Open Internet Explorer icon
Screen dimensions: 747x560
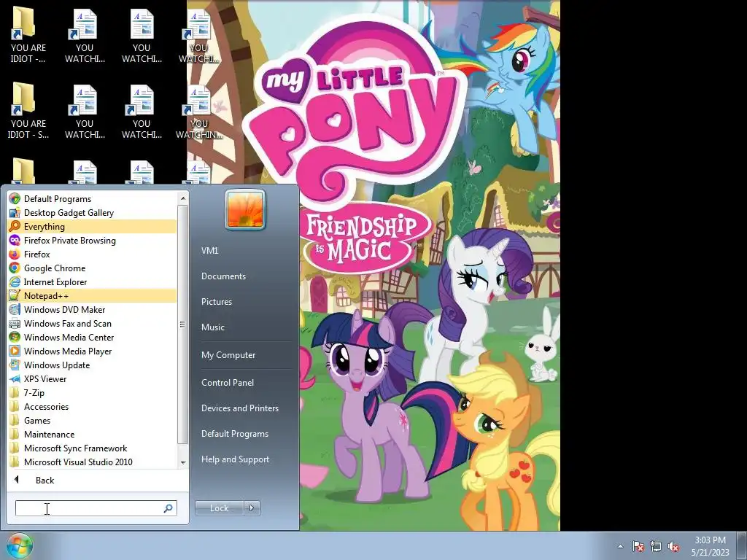coord(15,282)
